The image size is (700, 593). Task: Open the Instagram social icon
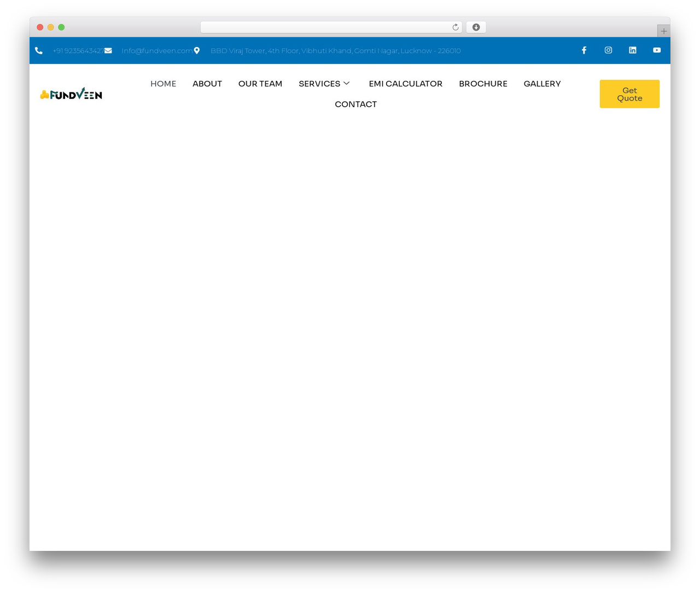pos(608,50)
